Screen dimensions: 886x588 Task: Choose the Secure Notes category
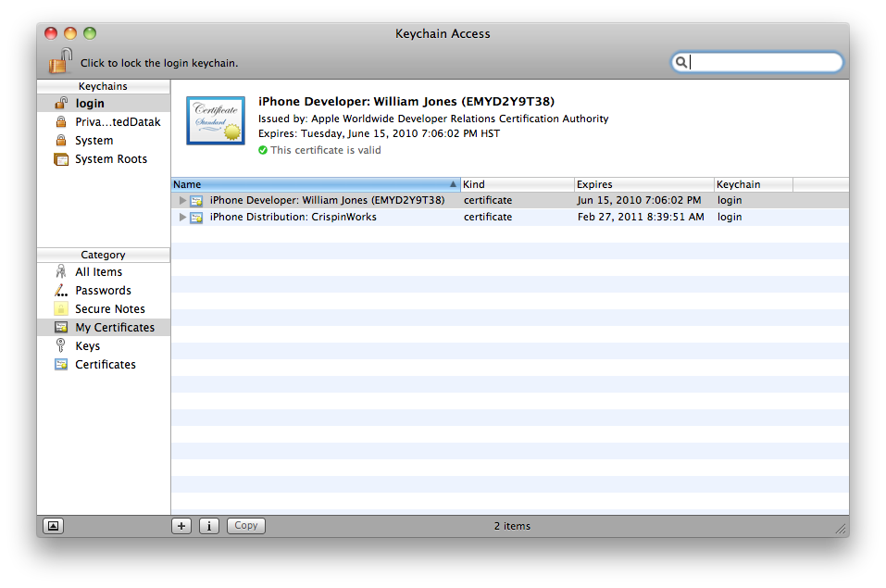(x=104, y=308)
